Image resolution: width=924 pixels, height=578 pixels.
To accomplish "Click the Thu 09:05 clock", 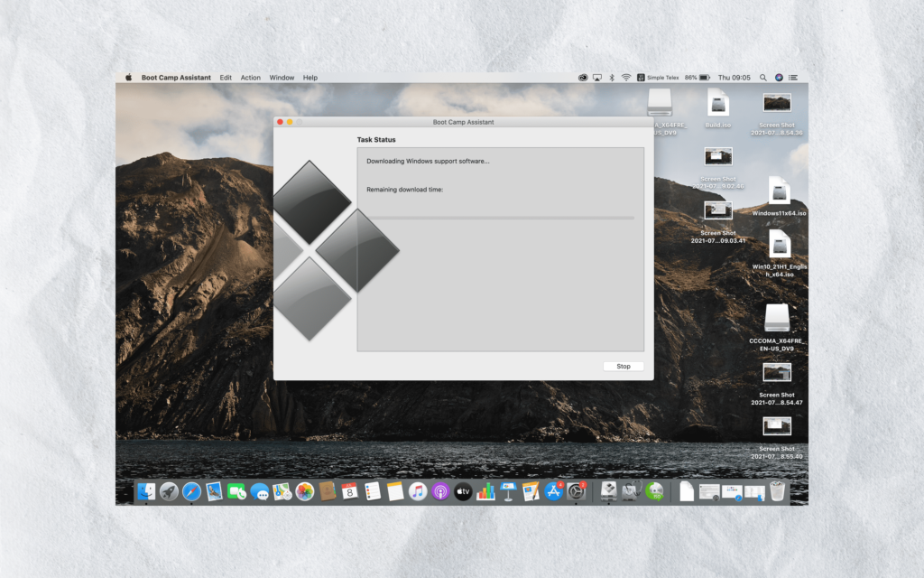I will 734,78.
